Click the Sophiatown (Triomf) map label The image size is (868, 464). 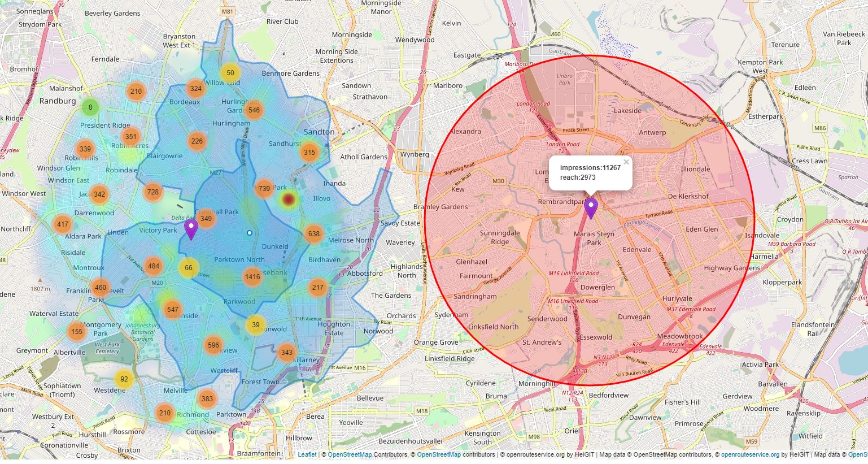pos(62,390)
